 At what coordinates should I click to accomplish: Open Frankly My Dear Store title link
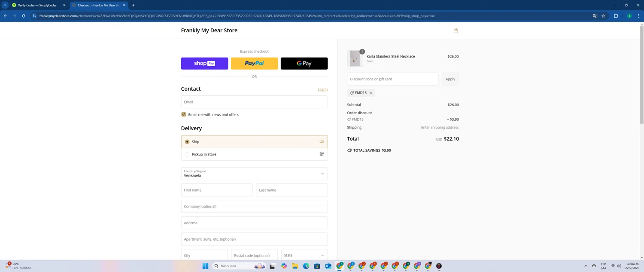pyautogui.click(x=209, y=31)
